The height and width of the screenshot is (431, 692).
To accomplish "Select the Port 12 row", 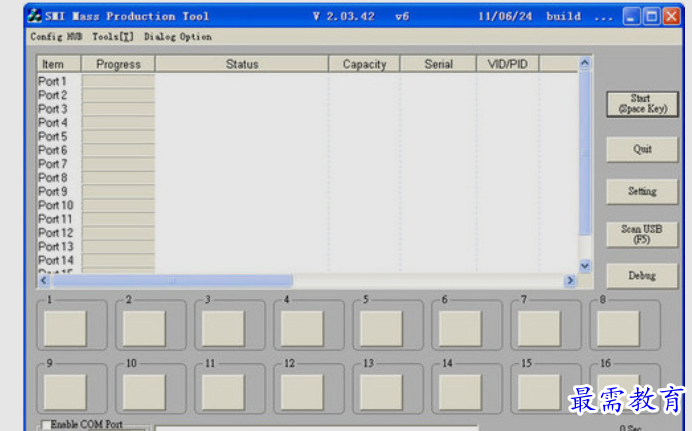I will [x=308, y=232].
